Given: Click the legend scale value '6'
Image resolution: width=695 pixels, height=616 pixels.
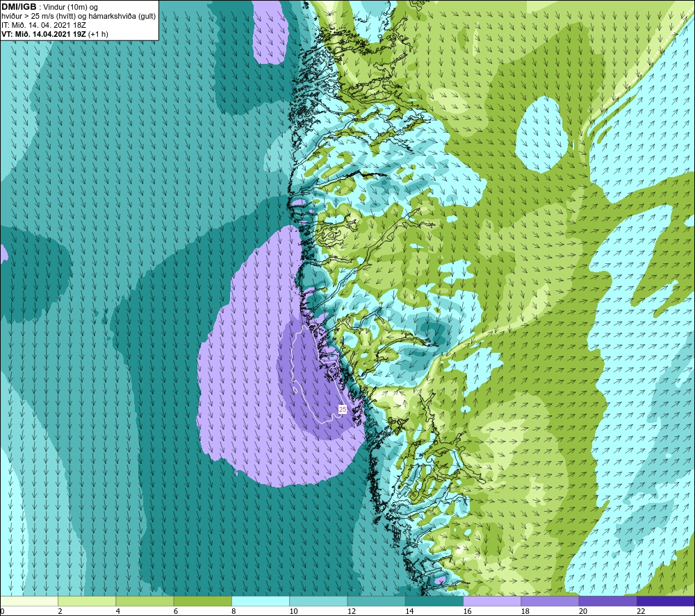Looking at the screenshot, I should [x=176, y=612].
